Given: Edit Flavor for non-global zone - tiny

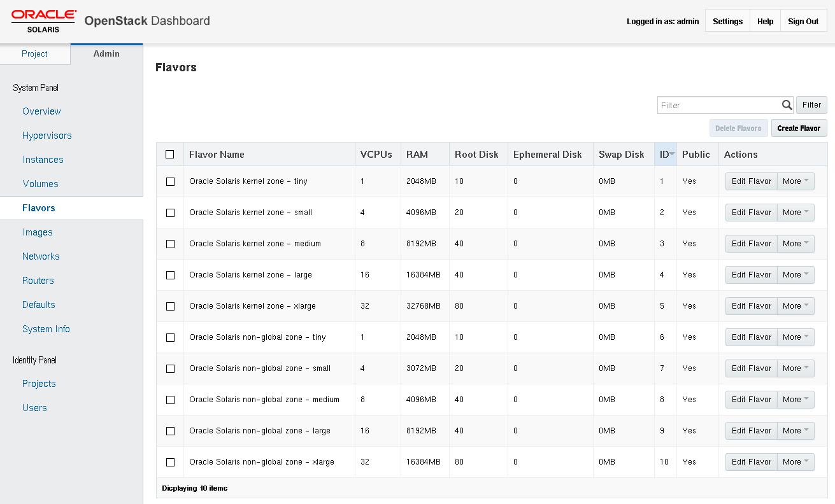Looking at the screenshot, I should pyautogui.click(x=752, y=337).
